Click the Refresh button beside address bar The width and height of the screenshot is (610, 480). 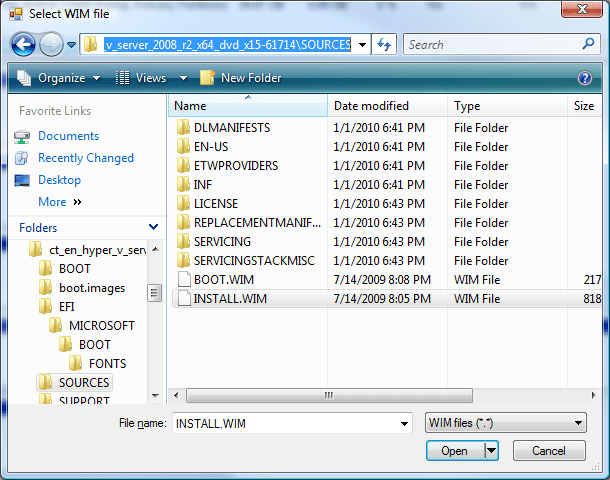(x=385, y=44)
